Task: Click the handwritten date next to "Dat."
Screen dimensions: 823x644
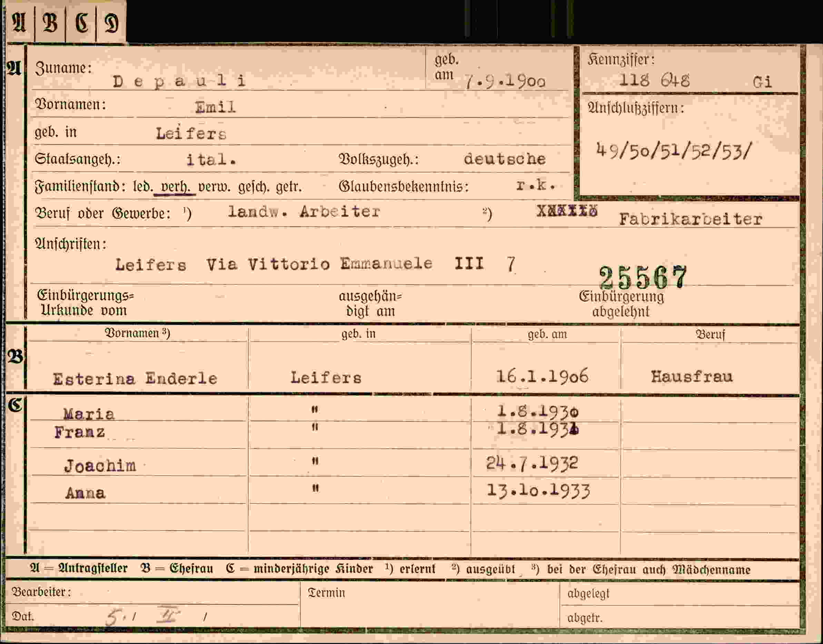Action: tap(157, 616)
